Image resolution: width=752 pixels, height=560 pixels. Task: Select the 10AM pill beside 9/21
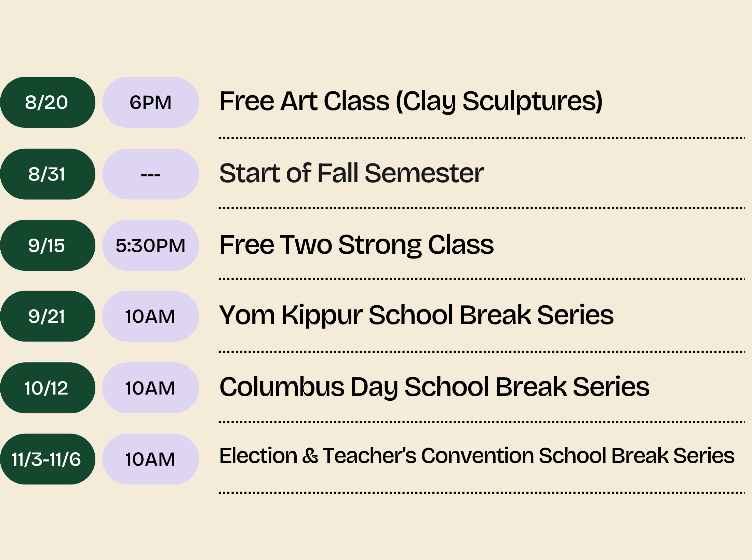(x=150, y=316)
